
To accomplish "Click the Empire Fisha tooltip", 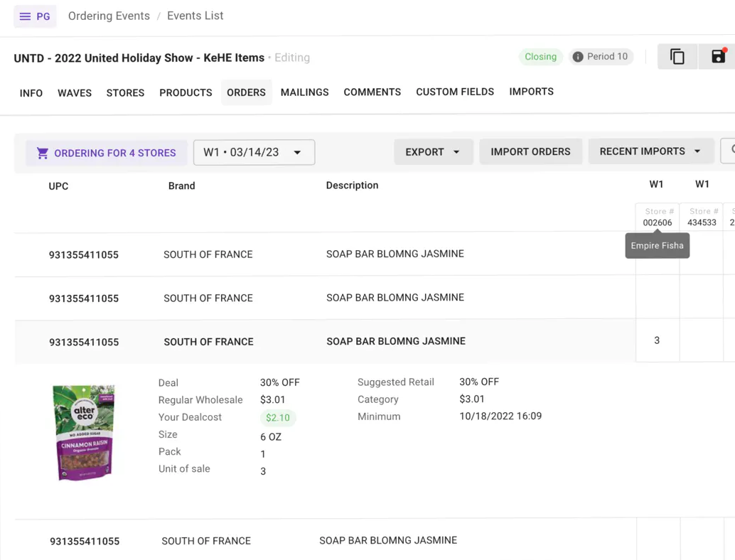I will point(658,246).
